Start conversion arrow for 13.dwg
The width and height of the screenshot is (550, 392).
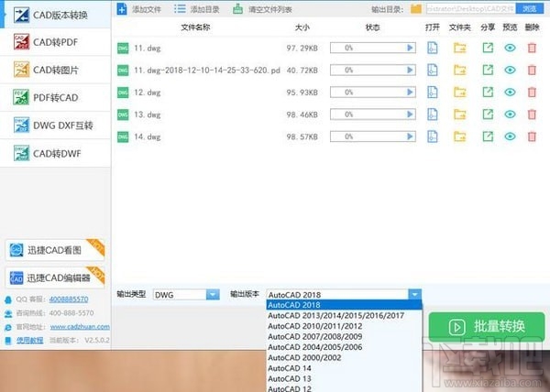point(410,114)
